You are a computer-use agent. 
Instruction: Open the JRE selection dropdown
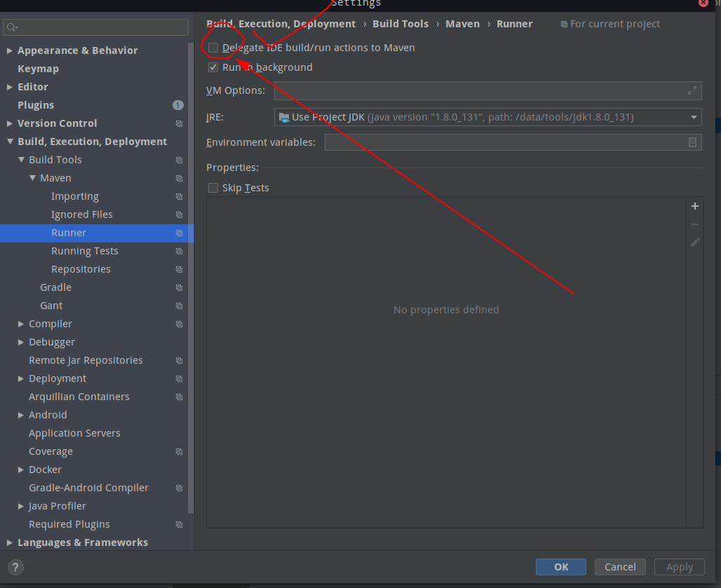pyautogui.click(x=692, y=117)
